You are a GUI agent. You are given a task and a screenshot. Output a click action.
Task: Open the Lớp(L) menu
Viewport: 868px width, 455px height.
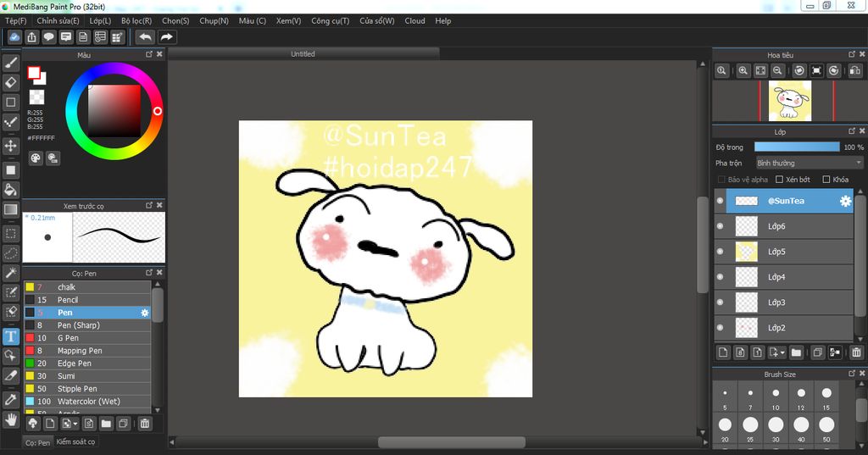pos(100,21)
